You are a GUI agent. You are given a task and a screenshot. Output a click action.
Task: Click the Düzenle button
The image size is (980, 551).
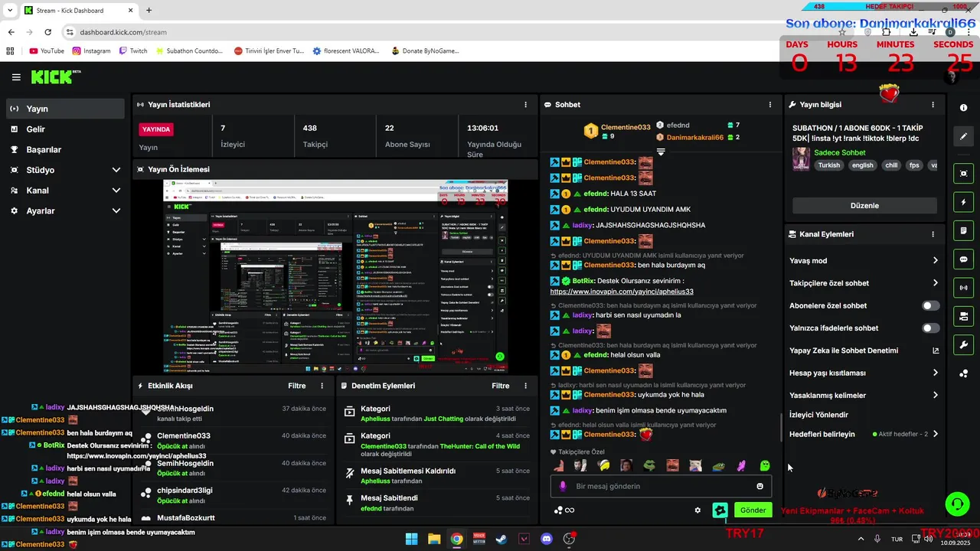point(864,206)
